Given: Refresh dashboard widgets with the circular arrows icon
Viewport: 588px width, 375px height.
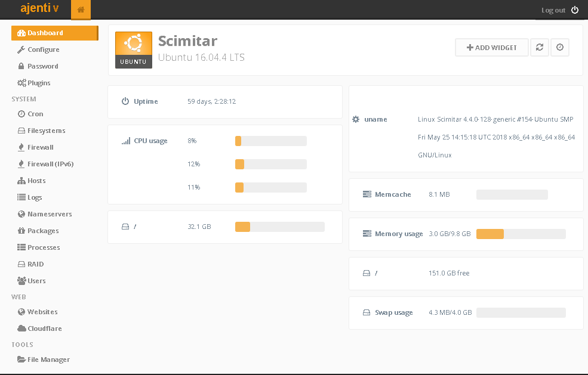Looking at the screenshot, I should [x=540, y=47].
